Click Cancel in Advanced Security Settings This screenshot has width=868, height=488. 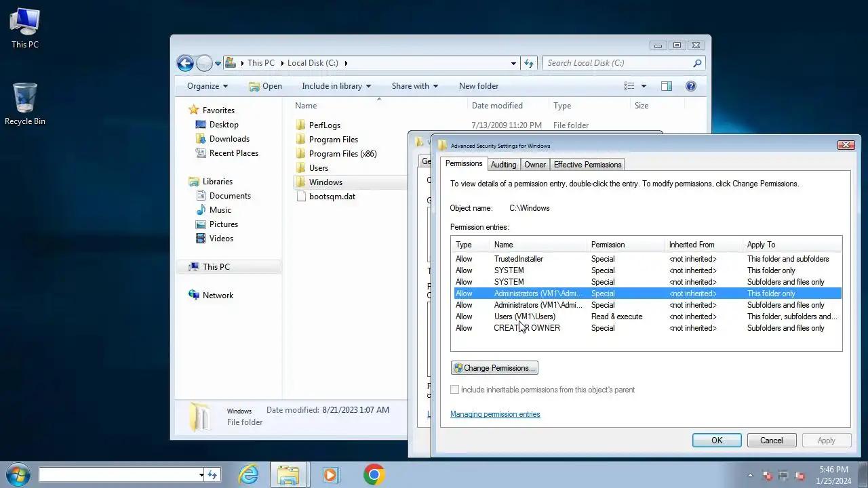pyautogui.click(x=772, y=441)
